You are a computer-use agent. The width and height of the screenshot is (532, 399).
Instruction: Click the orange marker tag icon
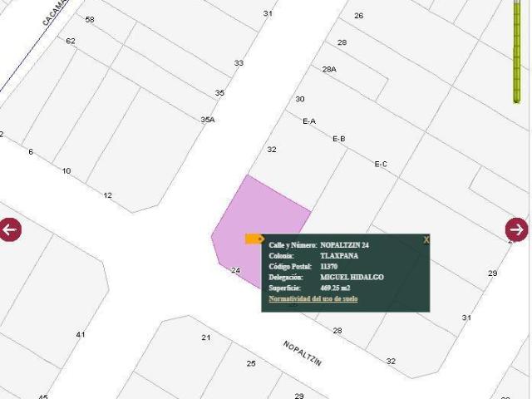[x=255, y=239]
